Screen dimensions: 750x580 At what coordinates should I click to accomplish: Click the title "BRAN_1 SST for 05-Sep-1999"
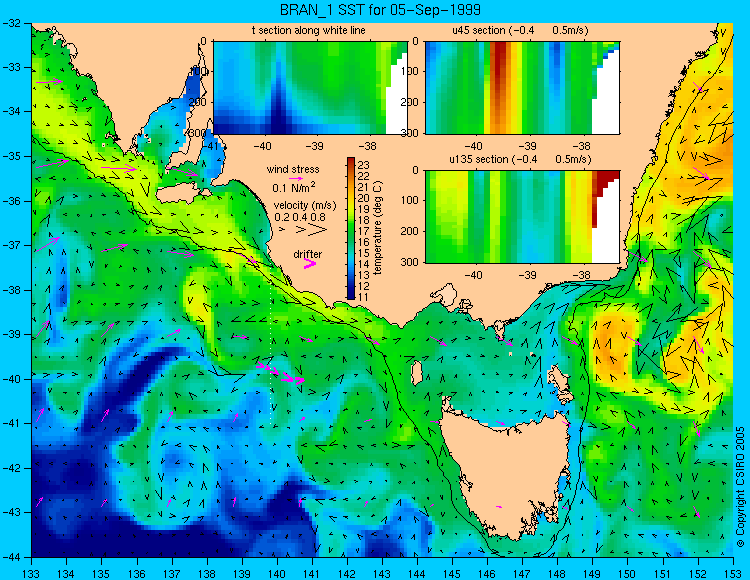(x=380, y=9)
